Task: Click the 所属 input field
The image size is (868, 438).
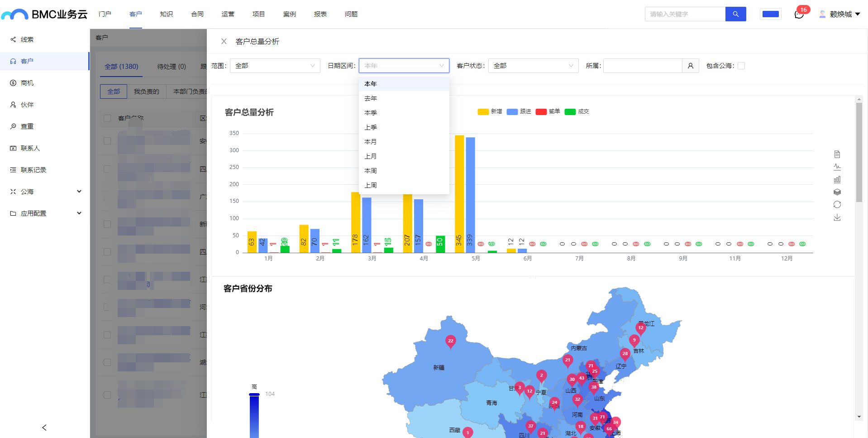Action: click(643, 66)
